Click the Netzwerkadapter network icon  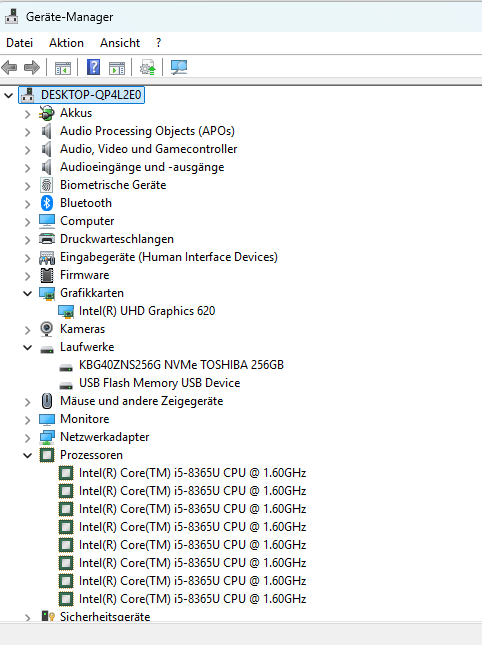click(x=47, y=437)
